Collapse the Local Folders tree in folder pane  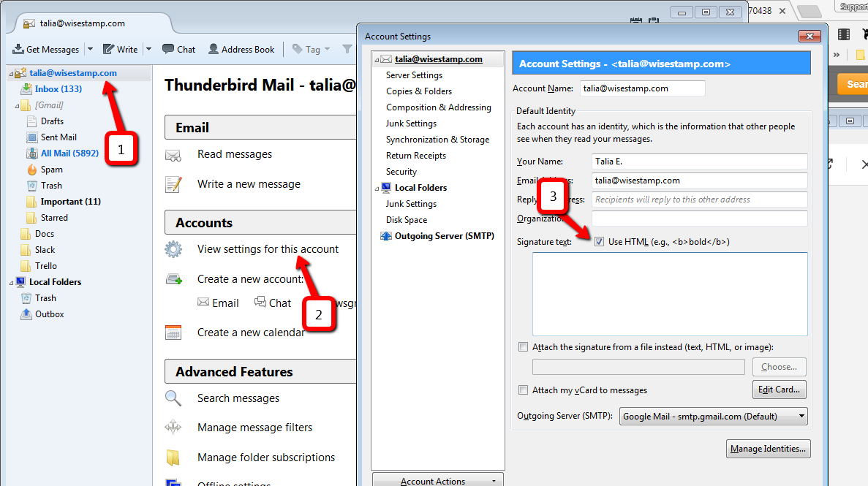click(11, 283)
